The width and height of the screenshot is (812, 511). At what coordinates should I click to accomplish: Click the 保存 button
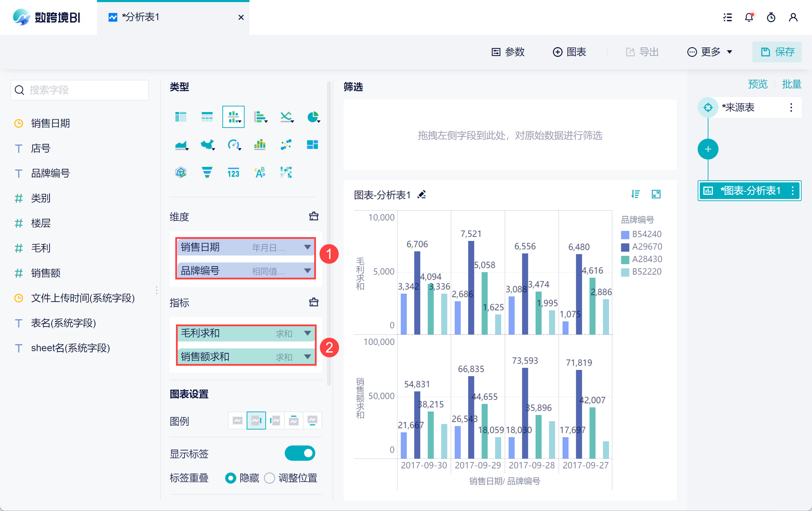point(777,52)
